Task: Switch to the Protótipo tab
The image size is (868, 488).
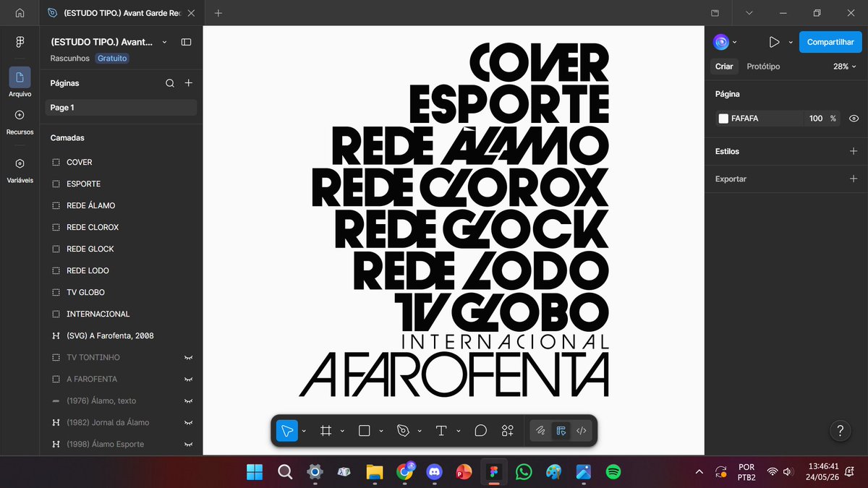Action: point(763,66)
